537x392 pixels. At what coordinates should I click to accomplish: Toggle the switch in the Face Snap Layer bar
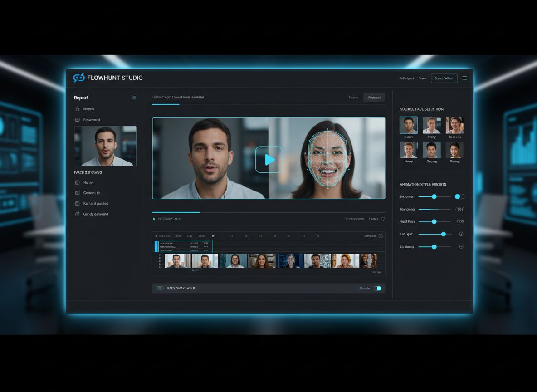point(377,288)
